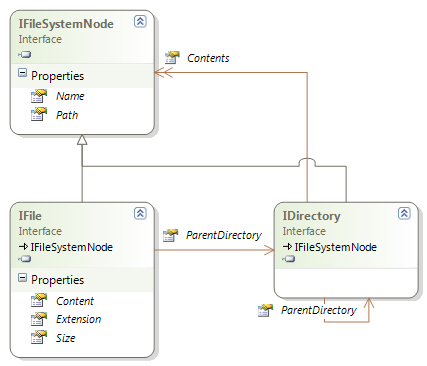Click the base type IFileSystemNode text in IFile
Screen dimensions: 427x366
72,247
